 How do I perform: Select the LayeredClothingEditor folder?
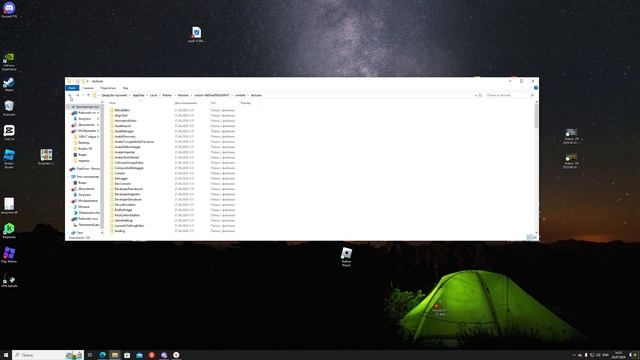coord(129,226)
